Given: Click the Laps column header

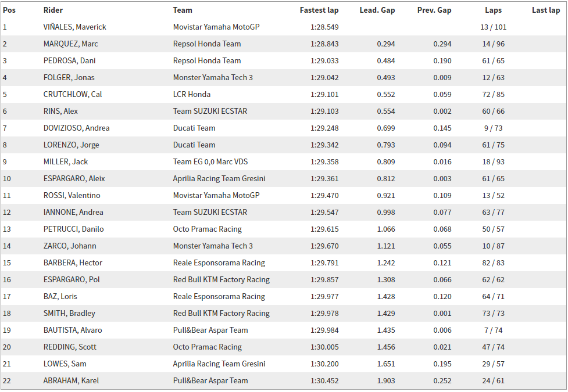Looking at the screenshot, I should (x=494, y=10).
